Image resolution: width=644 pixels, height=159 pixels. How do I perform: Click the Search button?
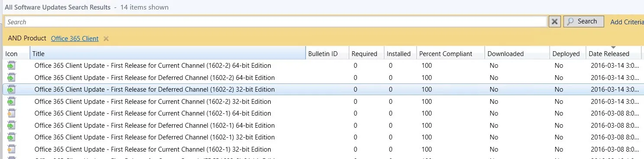[583, 21]
